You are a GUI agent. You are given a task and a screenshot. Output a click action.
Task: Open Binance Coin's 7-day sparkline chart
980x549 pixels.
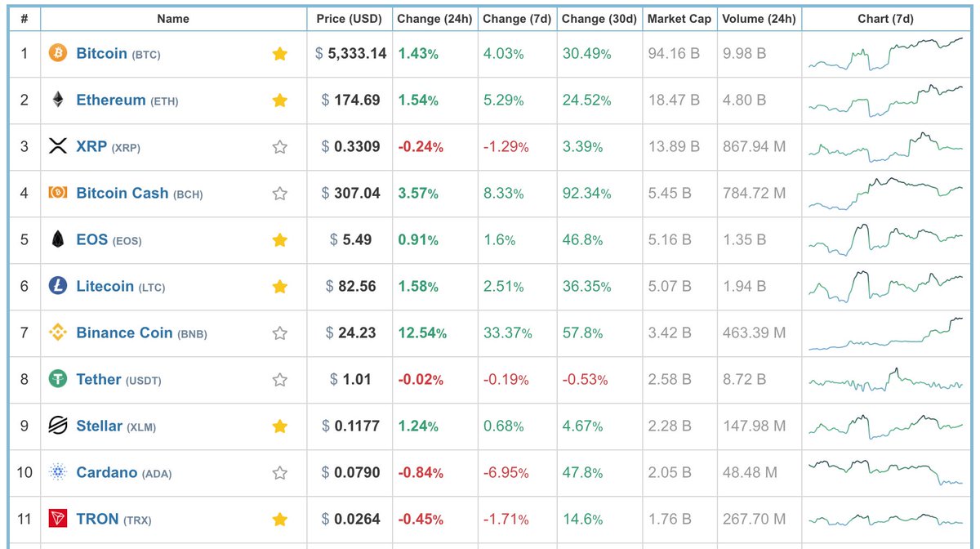tap(886, 333)
